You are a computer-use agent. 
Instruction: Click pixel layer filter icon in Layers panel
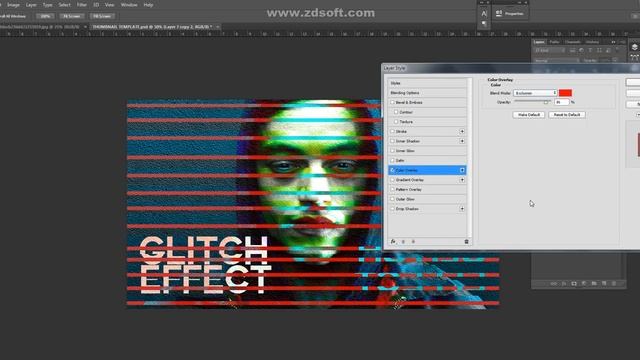point(572,51)
